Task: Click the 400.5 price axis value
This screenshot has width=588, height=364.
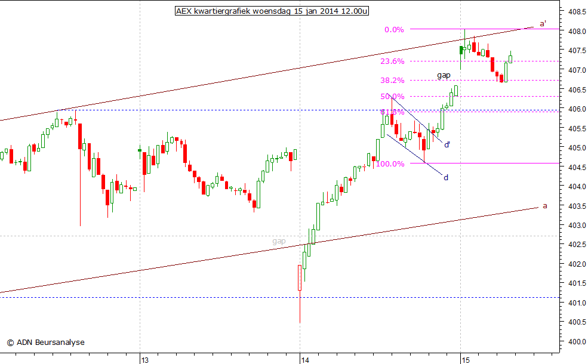Action: tap(577, 322)
